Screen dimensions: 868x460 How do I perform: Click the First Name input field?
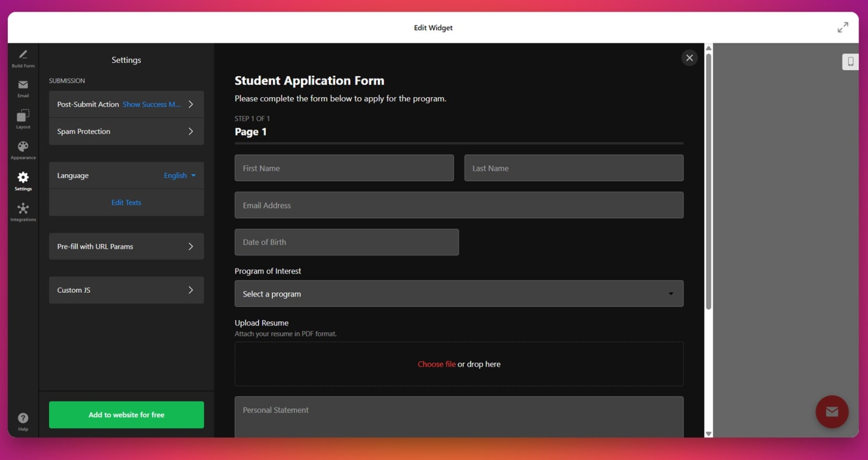pyautogui.click(x=344, y=168)
